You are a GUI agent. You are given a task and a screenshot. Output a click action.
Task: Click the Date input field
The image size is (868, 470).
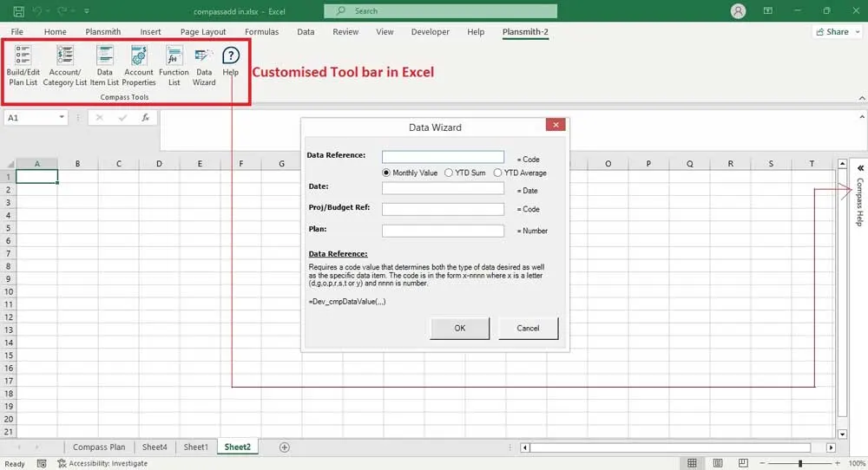[x=443, y=188]
